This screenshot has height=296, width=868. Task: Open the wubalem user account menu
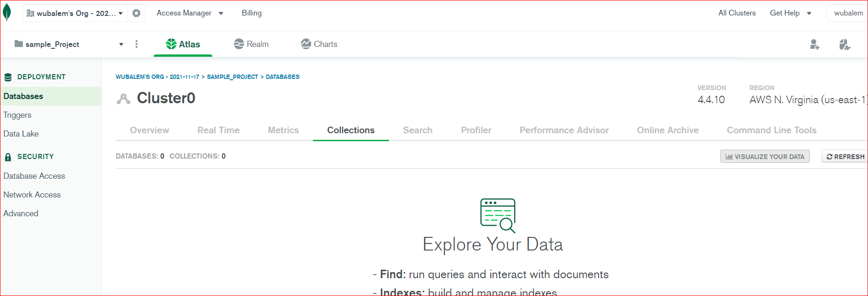pyautogui.click(x=848, y=13)
